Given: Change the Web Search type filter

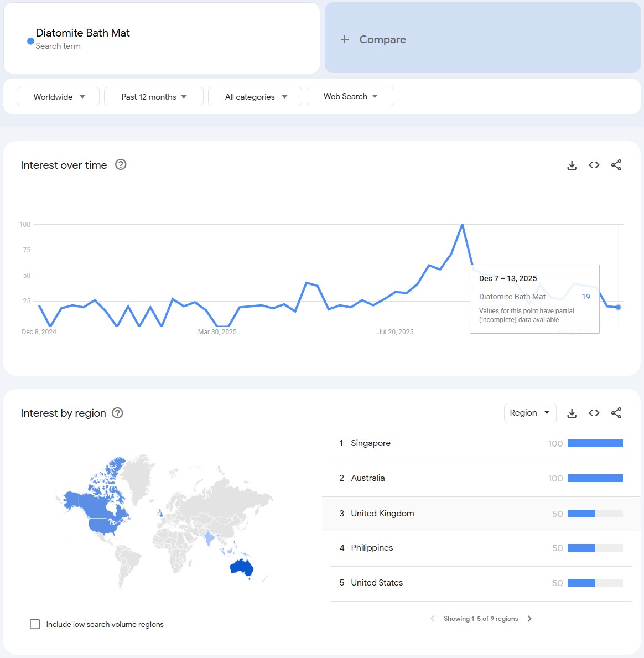Looking at the screenshot, I should [x=350, y=96].
